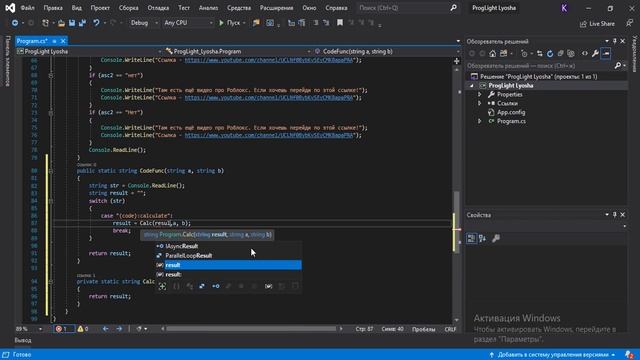Screen dimensions: 640x360
Task: Click Properties panel Categorized icon
Action: (471, 238)
